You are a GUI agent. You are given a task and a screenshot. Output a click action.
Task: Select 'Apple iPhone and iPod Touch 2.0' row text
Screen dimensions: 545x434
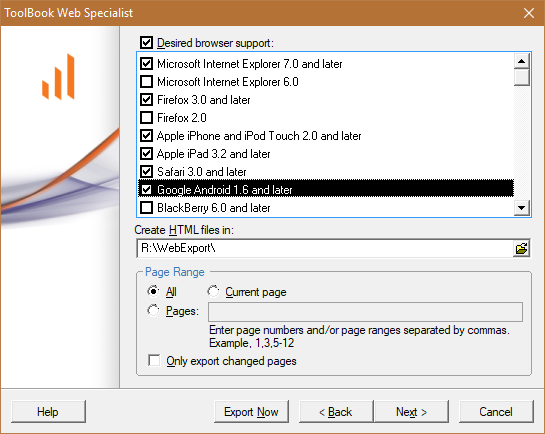tap(259, 136)
